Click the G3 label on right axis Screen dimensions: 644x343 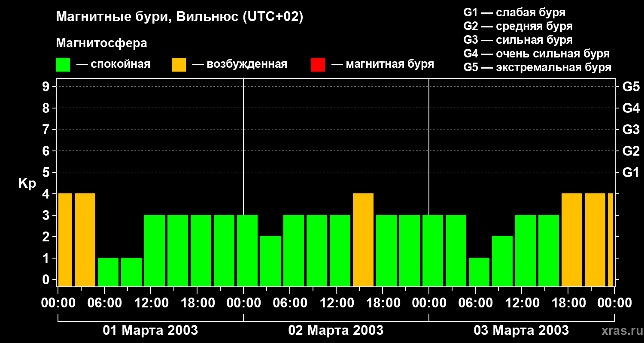coord(631,129)
